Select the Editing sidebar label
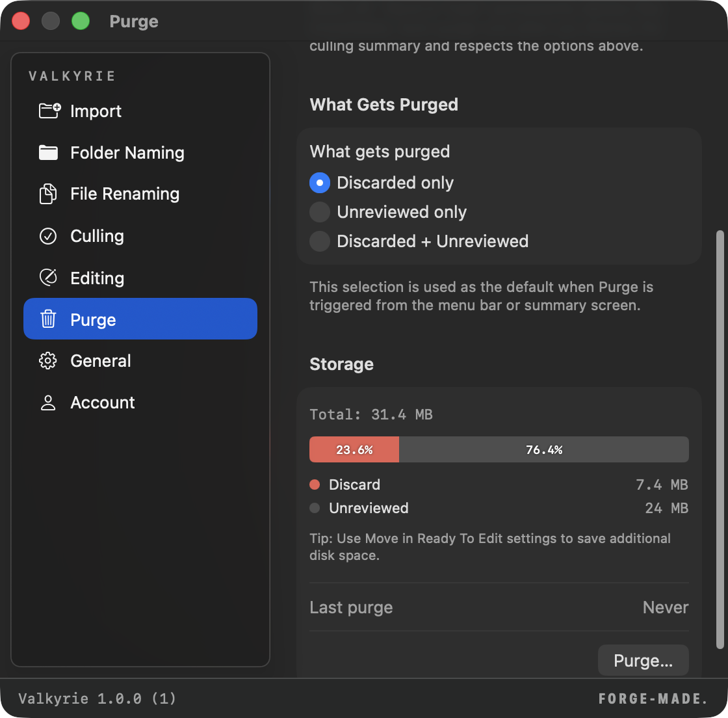Viewport: 728px width, 718px height. pyautogui.click(x=97, y=278)
